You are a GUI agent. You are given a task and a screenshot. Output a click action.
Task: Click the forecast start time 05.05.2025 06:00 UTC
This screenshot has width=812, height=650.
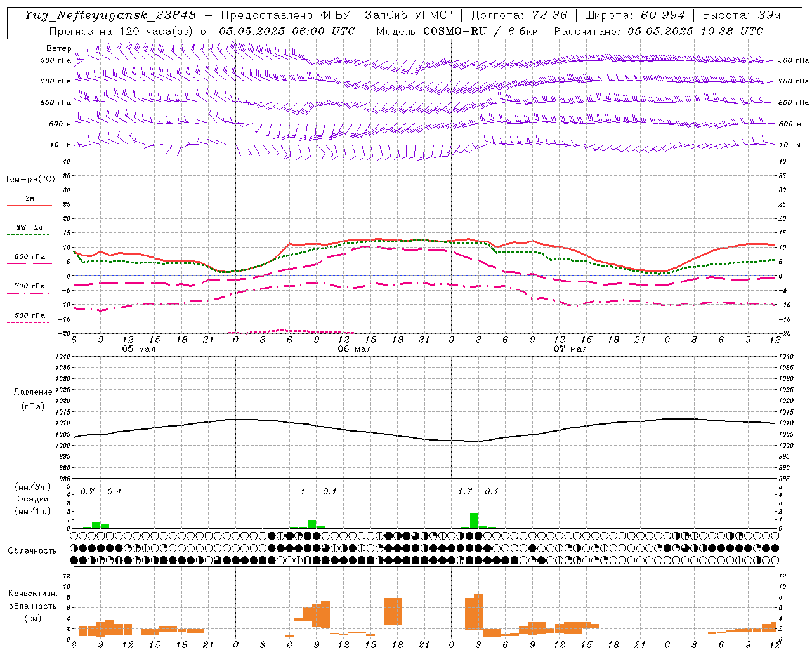(x=287, y=31)
